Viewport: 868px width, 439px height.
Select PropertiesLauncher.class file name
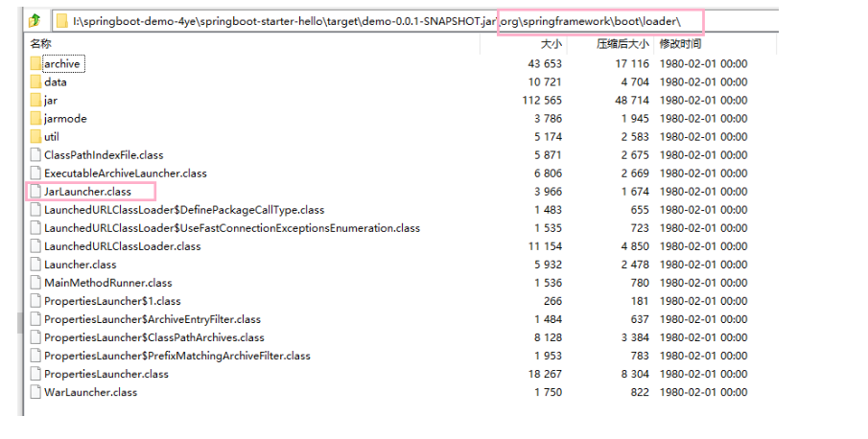[106, 374]
